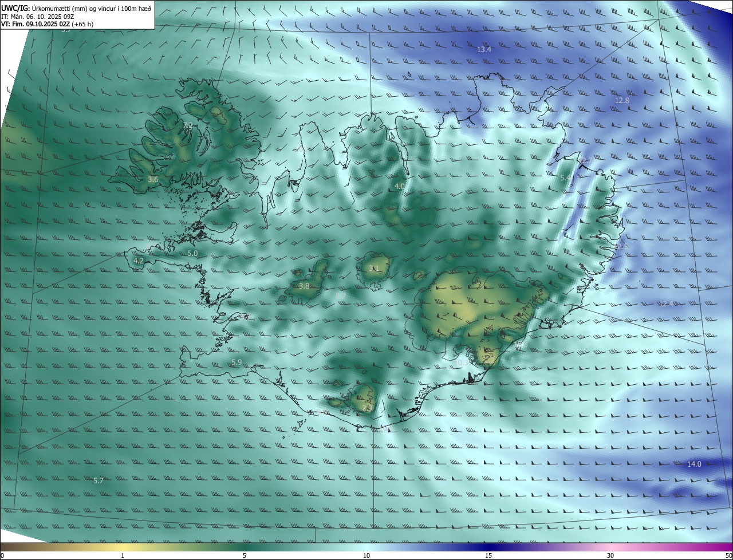
Task: Click the map value 12.8
Action: 622,100
